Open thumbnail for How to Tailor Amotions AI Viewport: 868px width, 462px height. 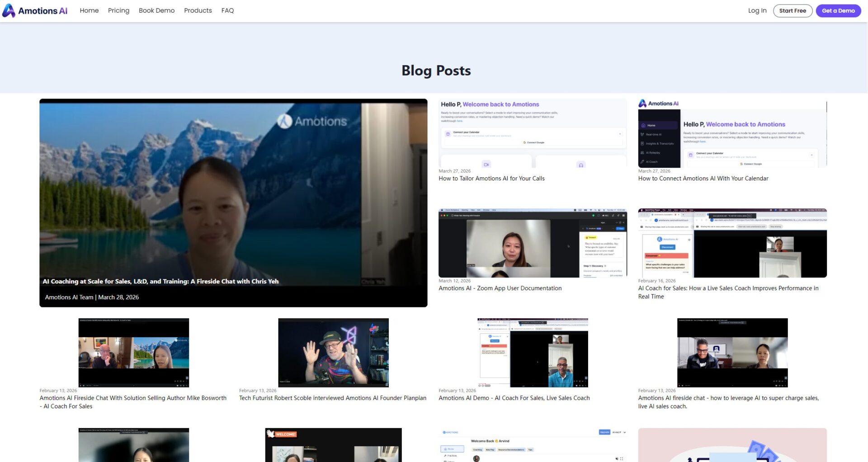click(x=533, y=133)
